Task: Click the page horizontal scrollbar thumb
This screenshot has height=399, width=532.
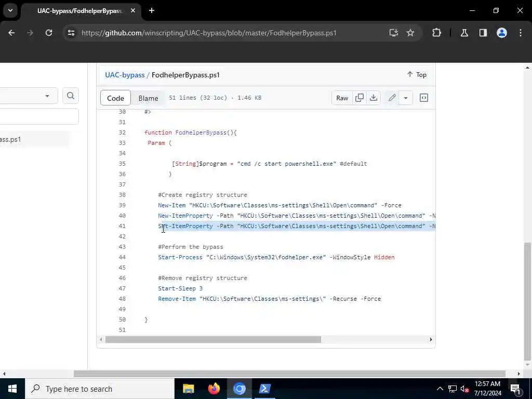Action: coord(289,374)
